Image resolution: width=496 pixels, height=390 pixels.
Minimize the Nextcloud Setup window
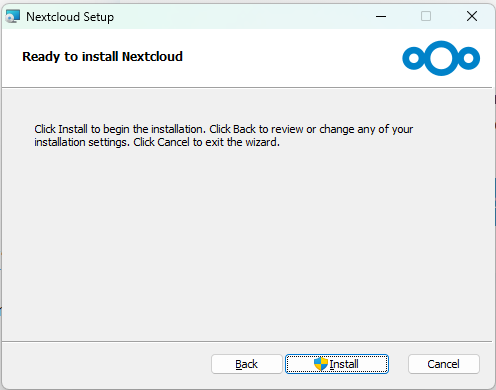(x=381, y=16)
